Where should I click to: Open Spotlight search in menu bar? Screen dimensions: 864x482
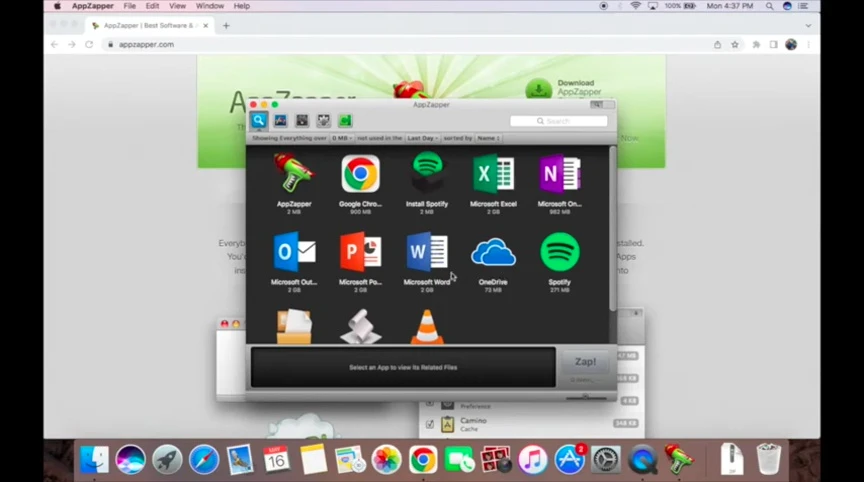(x=769, y=6)
